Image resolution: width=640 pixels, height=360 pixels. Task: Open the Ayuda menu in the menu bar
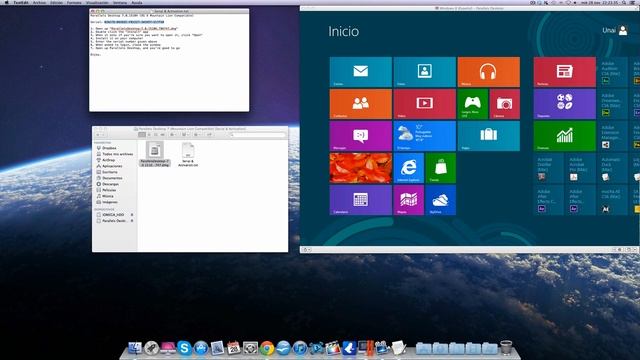click(137, 2)
